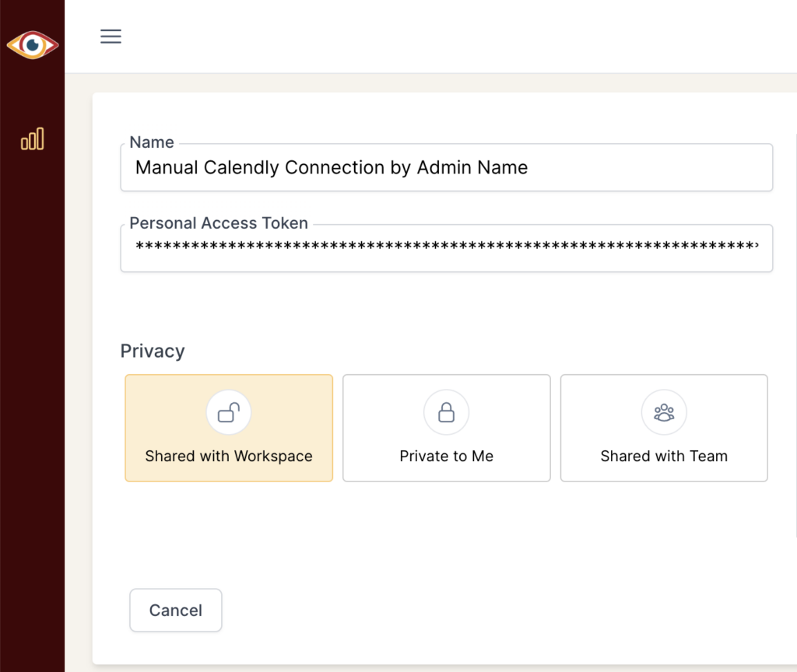Click the form's right-edge vertical scrollbar

pyautogui.click(x=795, y=334)
